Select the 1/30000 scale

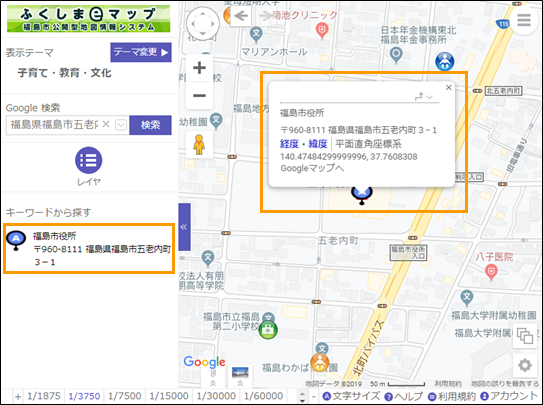coord(216,396)
